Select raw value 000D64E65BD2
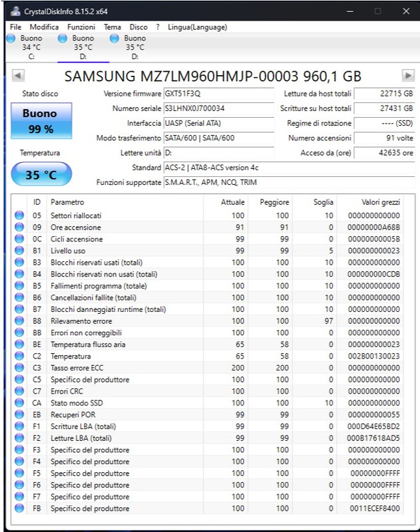This screenshot has height=532, width=420. (x=373, y=426)
